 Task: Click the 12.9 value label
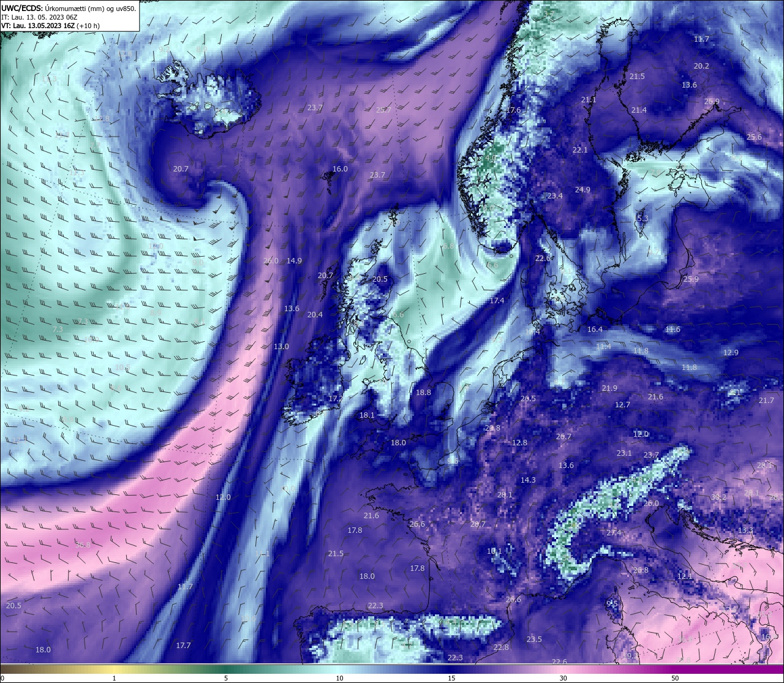point(731,353)
